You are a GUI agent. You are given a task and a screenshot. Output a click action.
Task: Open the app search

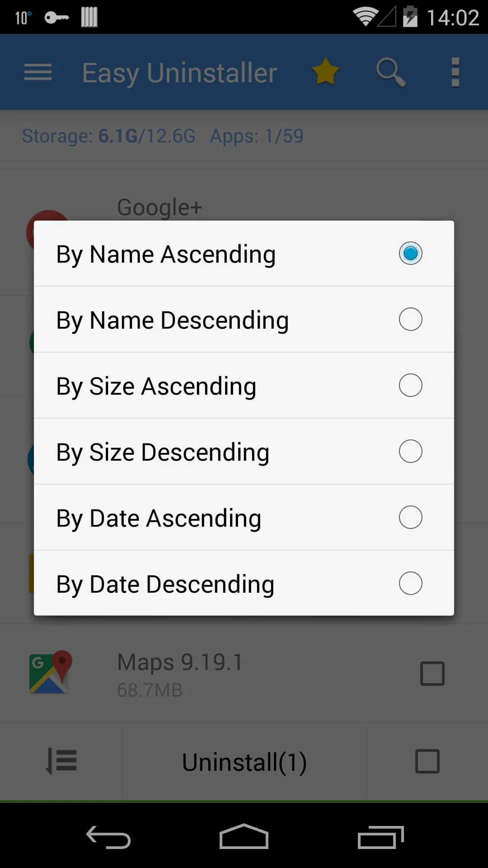390,72
